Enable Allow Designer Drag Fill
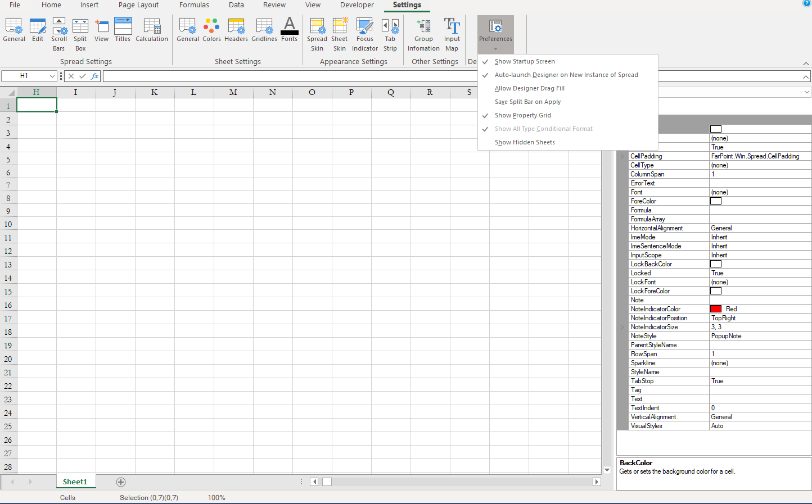 click(x=568, y=88)
